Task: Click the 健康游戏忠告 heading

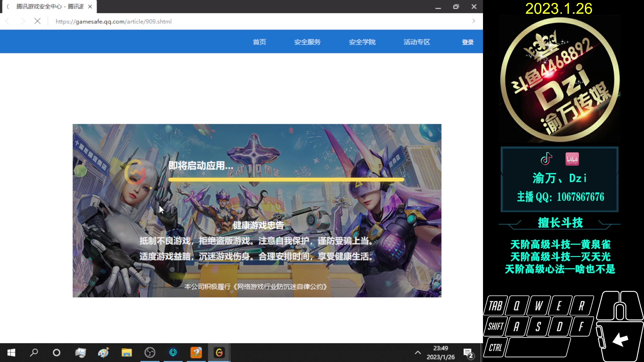Action: click(x=258, y=225)
